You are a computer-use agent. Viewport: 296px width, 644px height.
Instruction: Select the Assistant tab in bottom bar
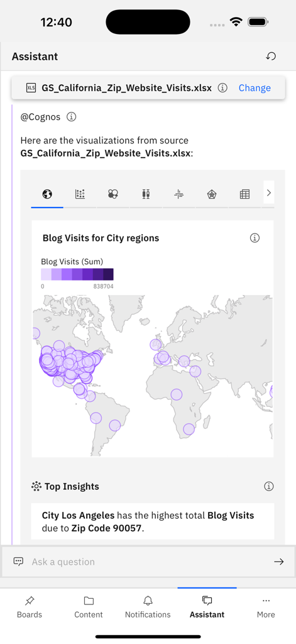click(207, 608)
